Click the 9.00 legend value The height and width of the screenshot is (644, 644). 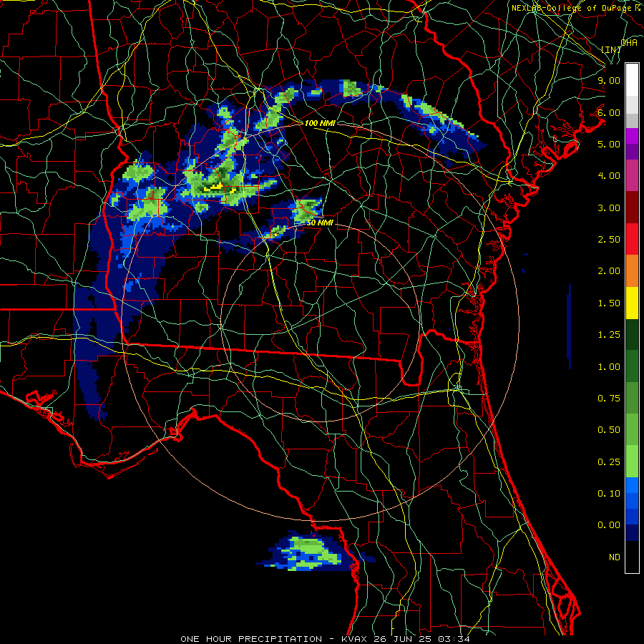pyautogui.click(x=609, y=80)
